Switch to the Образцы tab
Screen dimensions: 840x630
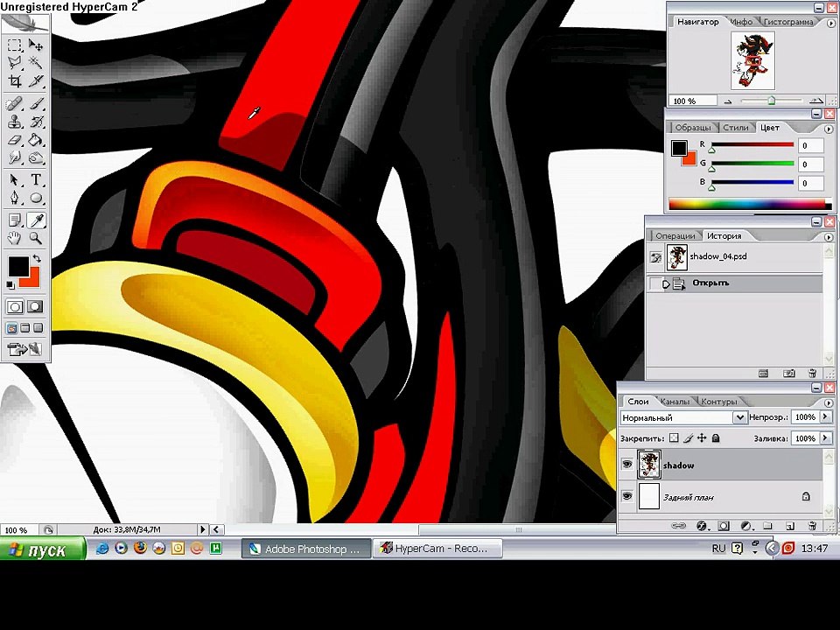pos(693,128)
